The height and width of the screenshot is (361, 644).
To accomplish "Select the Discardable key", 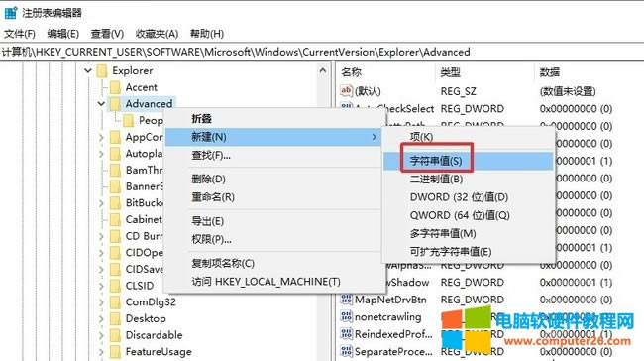I will click(x=154, y=335).
